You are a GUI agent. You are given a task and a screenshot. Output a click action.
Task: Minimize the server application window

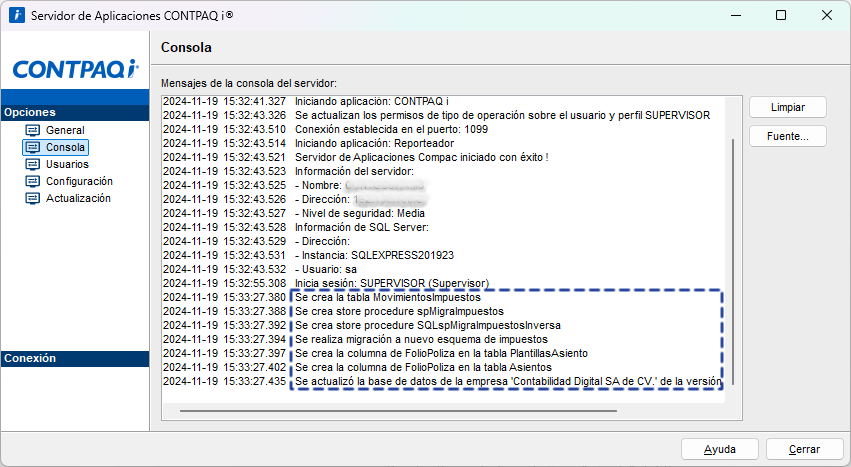click(x=735, y=15)
